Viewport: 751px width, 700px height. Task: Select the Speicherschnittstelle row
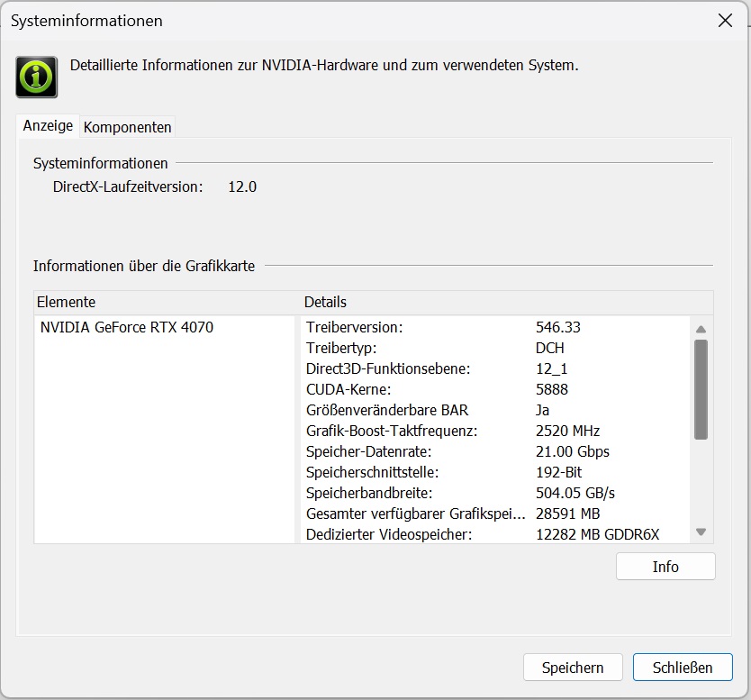373,472
